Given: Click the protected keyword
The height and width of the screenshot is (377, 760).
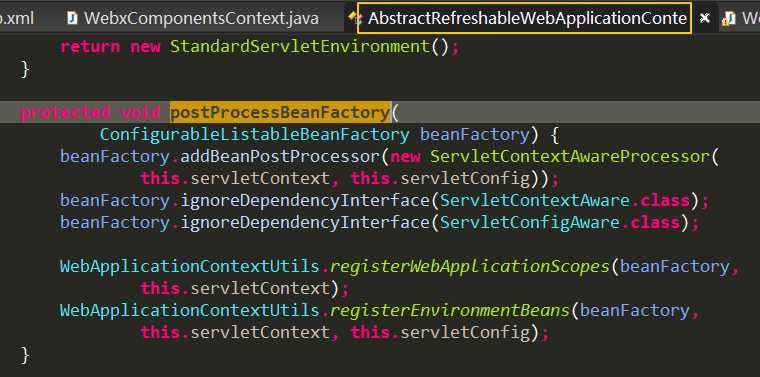Looking at the screenshot, I should point(65,113).
